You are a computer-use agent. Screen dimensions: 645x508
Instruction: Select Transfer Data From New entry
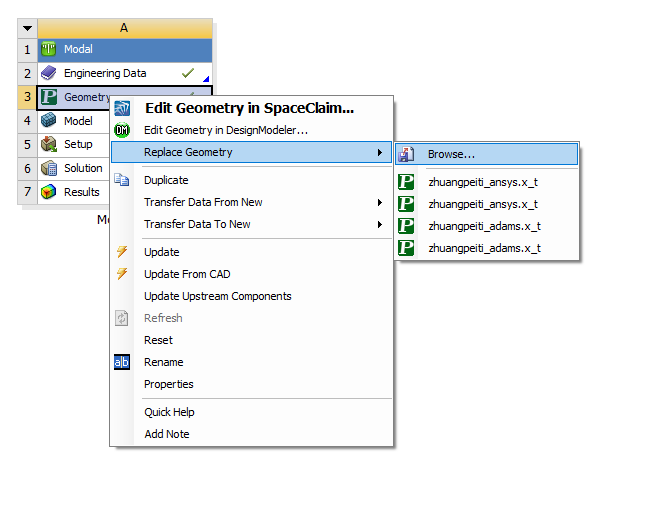(251, 202)
